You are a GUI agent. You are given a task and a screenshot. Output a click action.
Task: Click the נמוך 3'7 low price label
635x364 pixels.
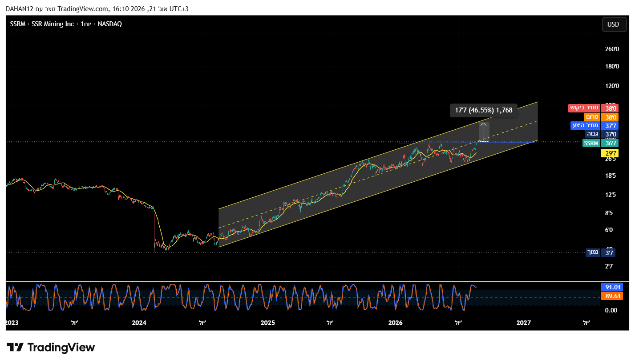pos(601,253)
